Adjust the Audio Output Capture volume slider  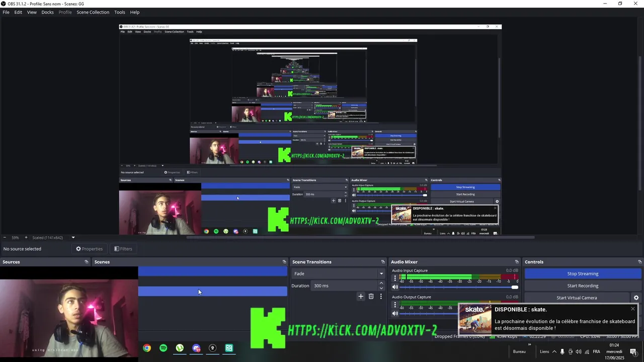coord(429,313)
